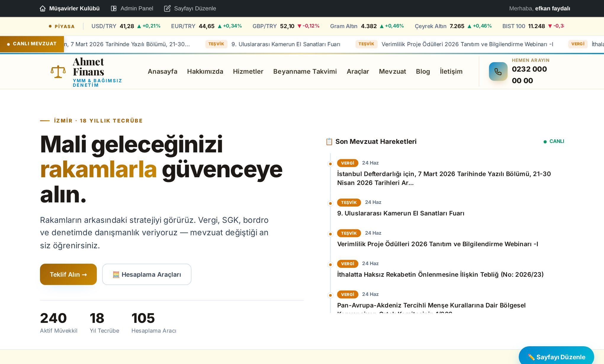Screen dimensions: 604x364
Task: Click the home icon beside Müşavirler Kulübü
Action: (43, 9)
